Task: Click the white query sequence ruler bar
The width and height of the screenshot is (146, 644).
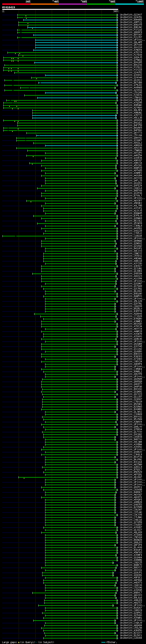Action: pyautogui.click(x=60, y=10)
